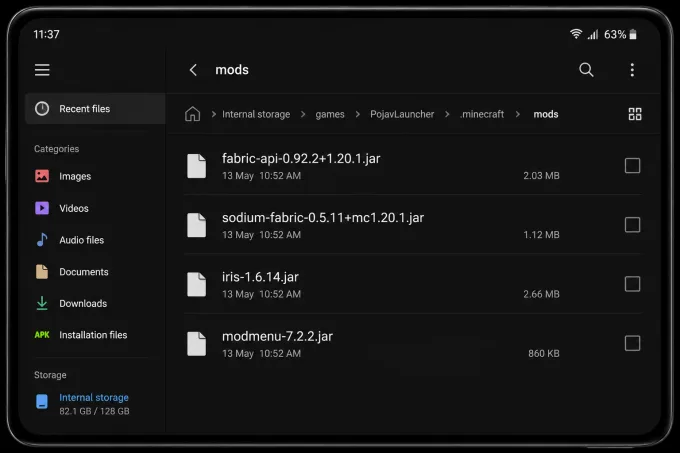Viewport: 680px width, 453px height.
Task: Click the Internal storage device icon
Action: point(42,402)
